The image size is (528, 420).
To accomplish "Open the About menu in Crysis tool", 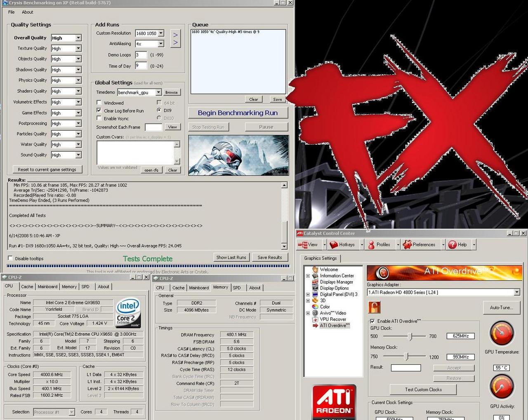I will (28, 12).
